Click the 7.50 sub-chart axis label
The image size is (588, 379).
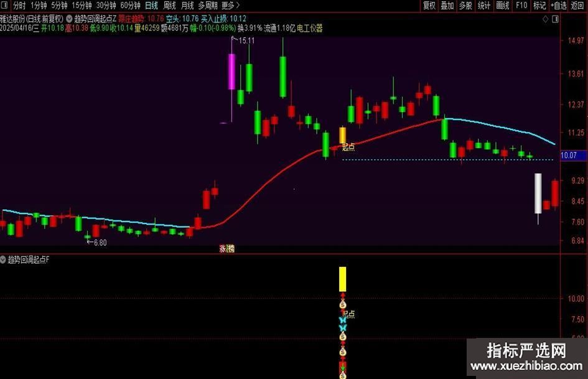click(x=577, y=319)
